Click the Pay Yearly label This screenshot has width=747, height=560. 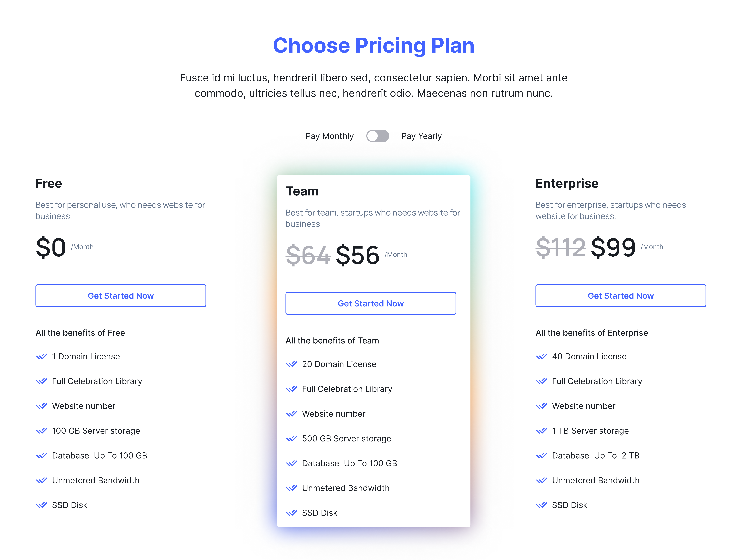pyautogui.click(x=421, y=136)
